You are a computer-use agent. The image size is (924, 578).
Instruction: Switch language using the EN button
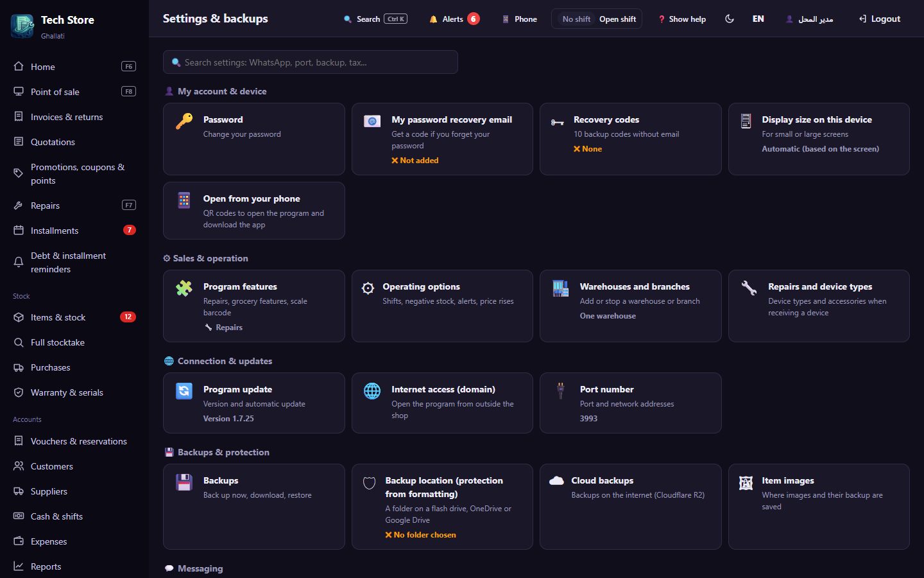758,19
